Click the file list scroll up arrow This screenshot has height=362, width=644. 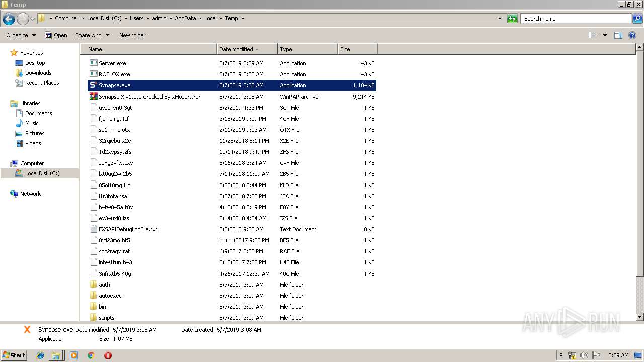[640, 48]
